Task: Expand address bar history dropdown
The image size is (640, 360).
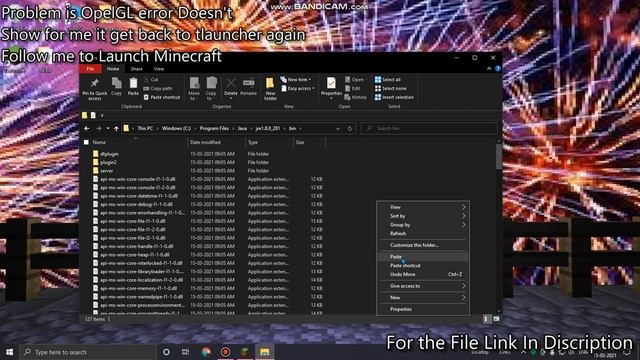Action: 338,129
